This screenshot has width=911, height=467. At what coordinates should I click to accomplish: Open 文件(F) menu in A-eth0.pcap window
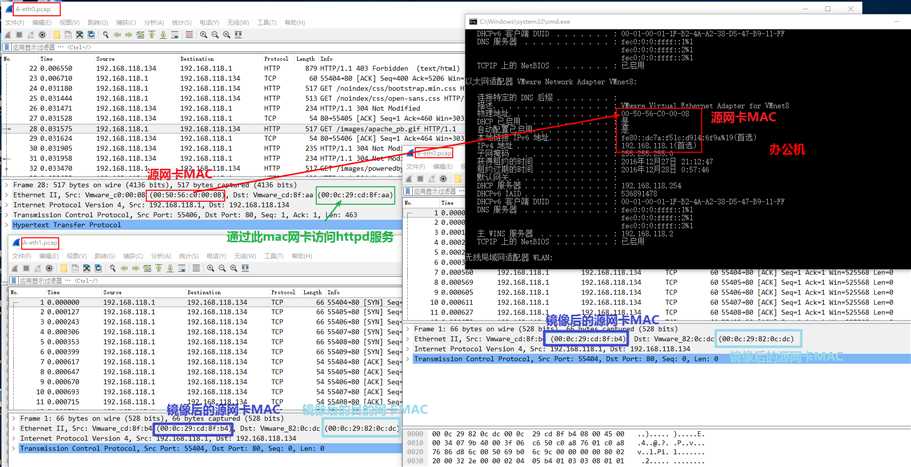15,23
